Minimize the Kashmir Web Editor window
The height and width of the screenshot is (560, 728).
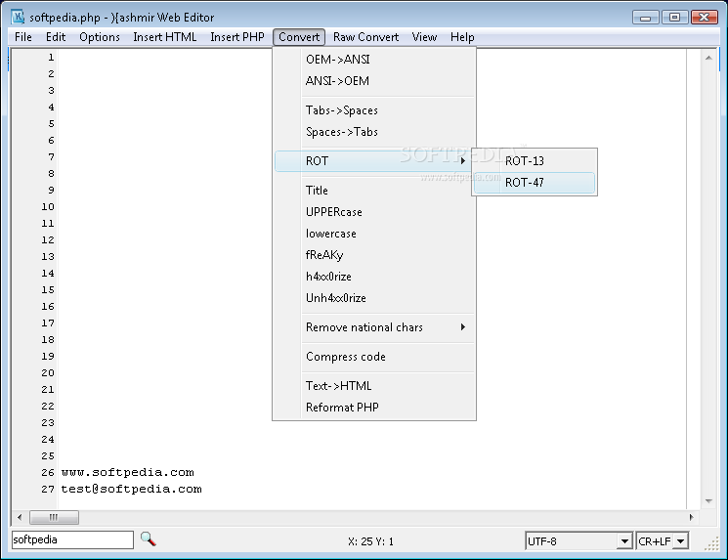(645, 18)
